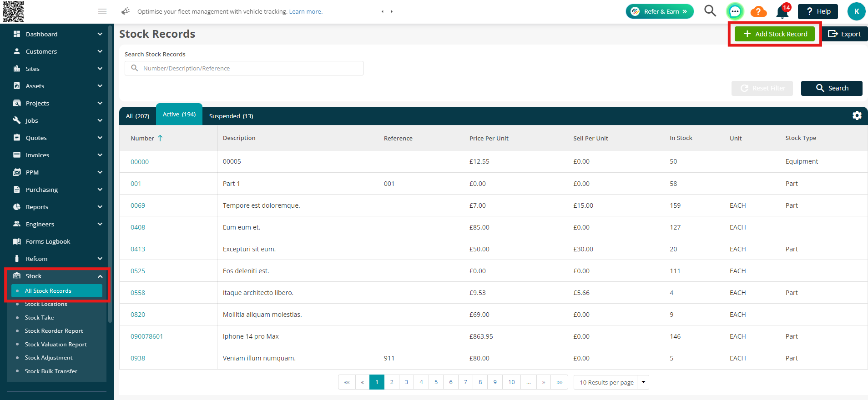
Task: Open the green chat bubble icon
Action: (x=735, y=11)
